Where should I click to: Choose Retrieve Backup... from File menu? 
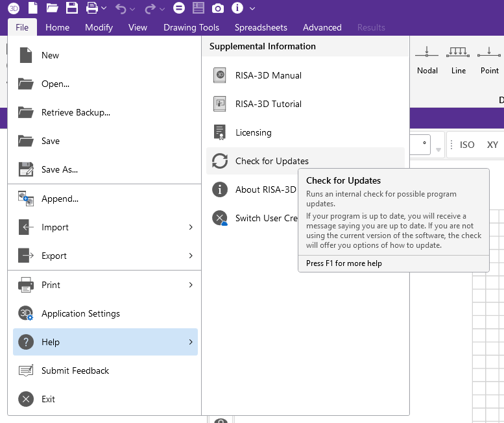[75, 112]
